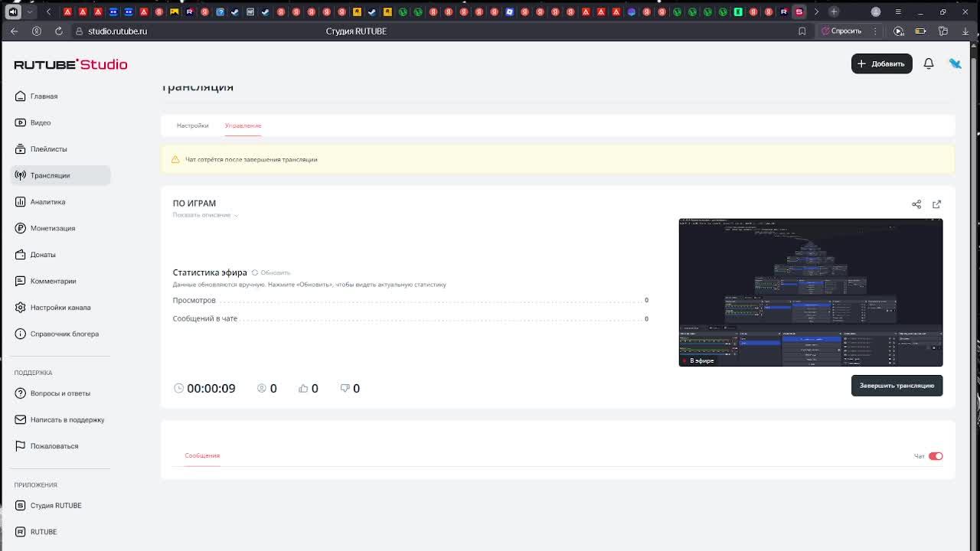Expand Показать описание

pos(205,215)
